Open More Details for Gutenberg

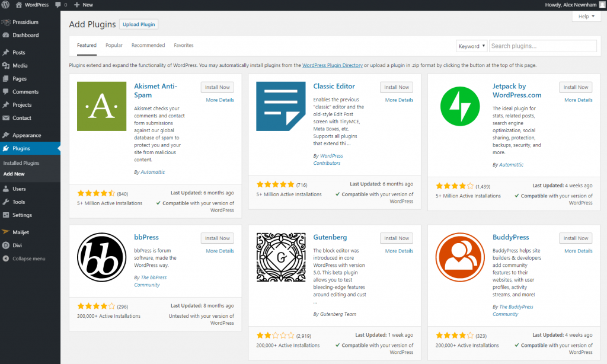399,251
